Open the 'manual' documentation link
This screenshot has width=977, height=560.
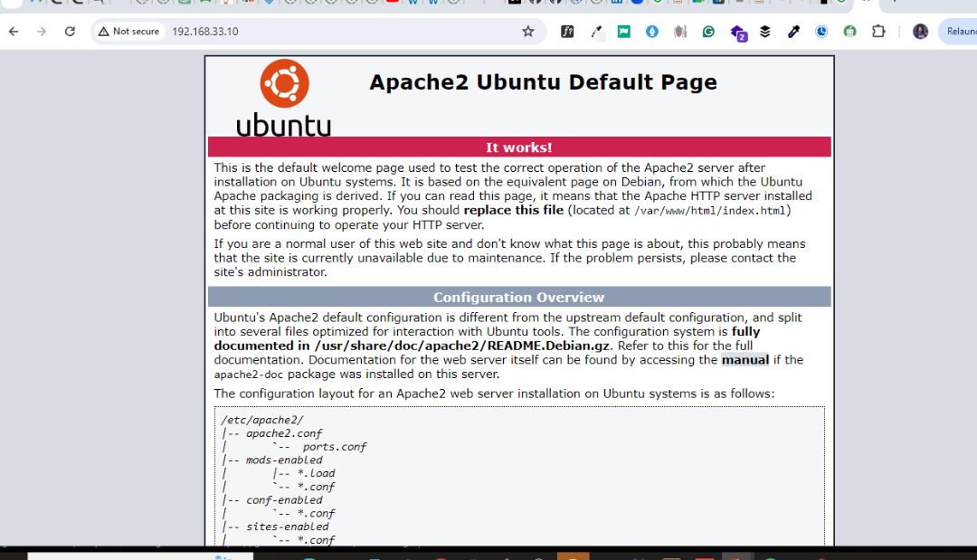745,359
